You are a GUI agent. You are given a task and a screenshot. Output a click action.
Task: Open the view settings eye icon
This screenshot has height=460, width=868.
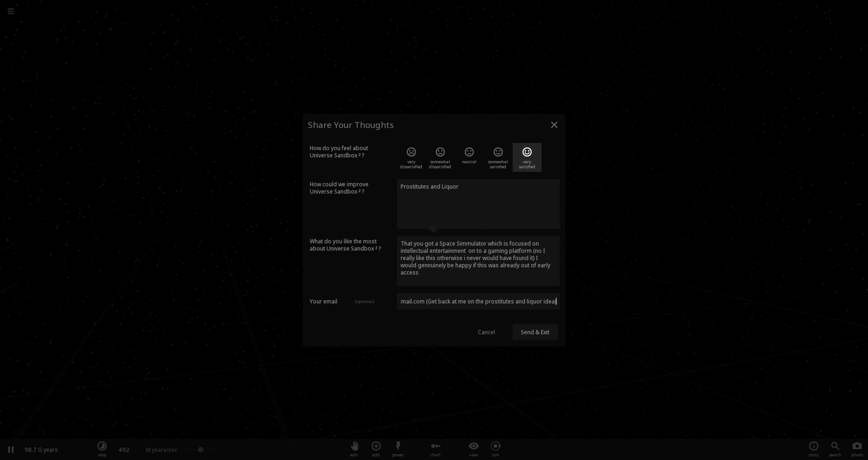(x=473, y=449)
